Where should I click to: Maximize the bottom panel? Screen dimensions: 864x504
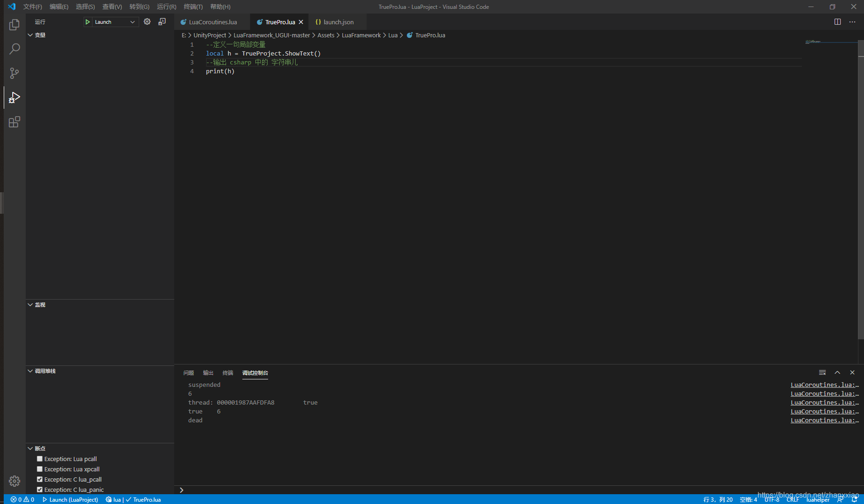[837, 372]
